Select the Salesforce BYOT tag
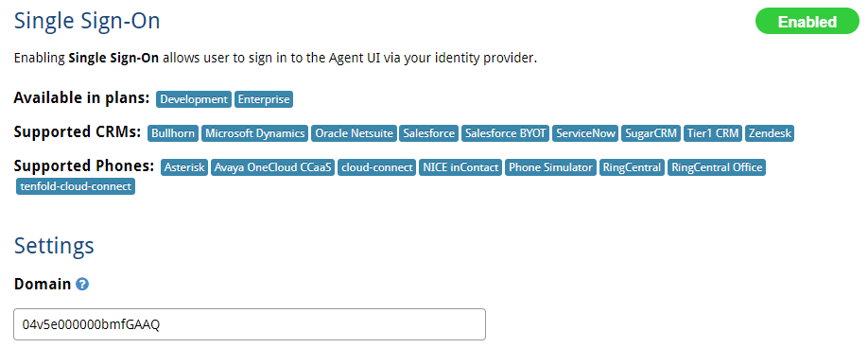 (x=506, y=133)
